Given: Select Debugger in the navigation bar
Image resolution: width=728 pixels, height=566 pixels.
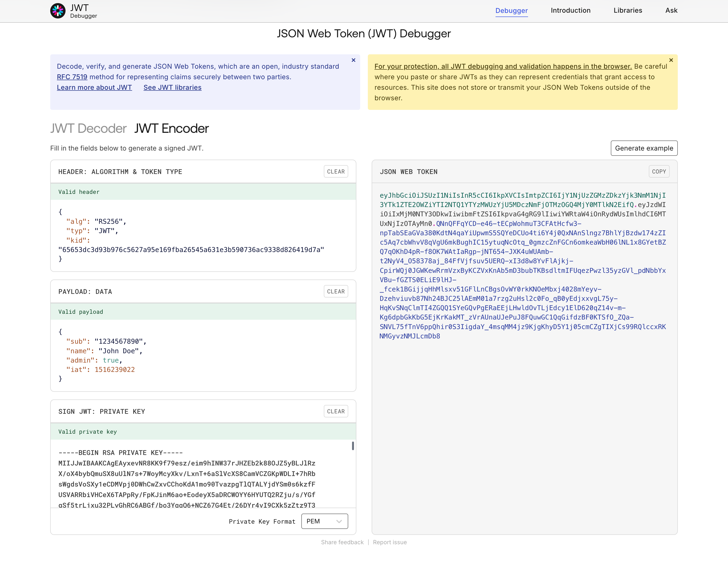Looking at the screenshot, I should tap(512, 10).
